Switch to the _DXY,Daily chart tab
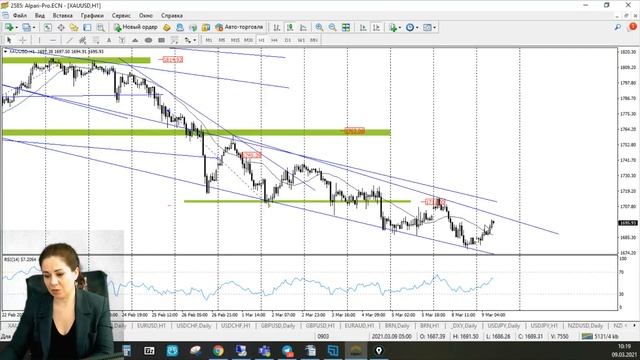The width and height of the screenshot is (640, 360). pos(464,326)
